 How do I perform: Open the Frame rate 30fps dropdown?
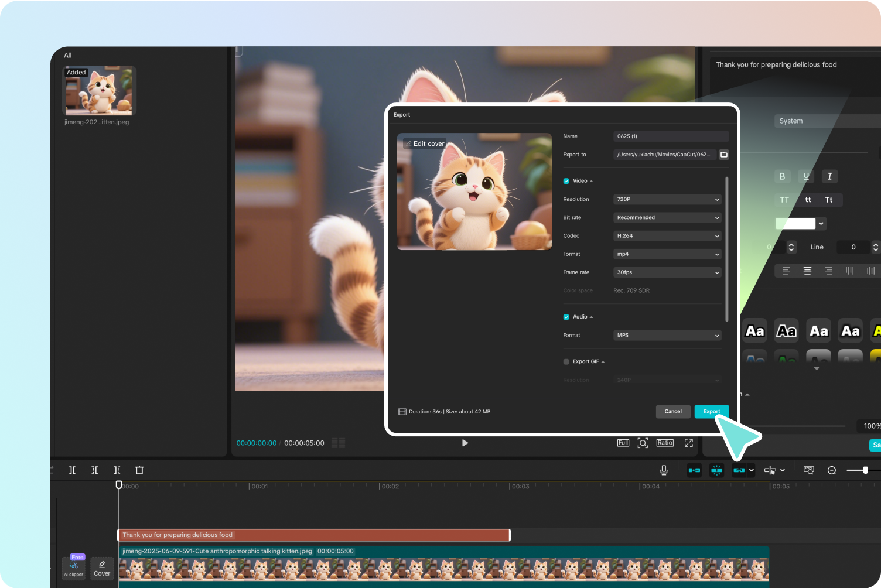click(667, 272)
